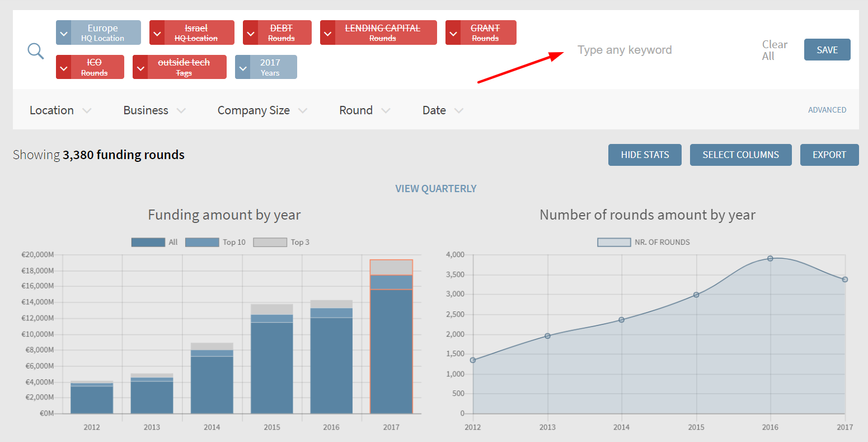The width and height of the screenshot is (868, 442).
Task: Open the ICO rounds tag chevron
Action: (64, 68)
